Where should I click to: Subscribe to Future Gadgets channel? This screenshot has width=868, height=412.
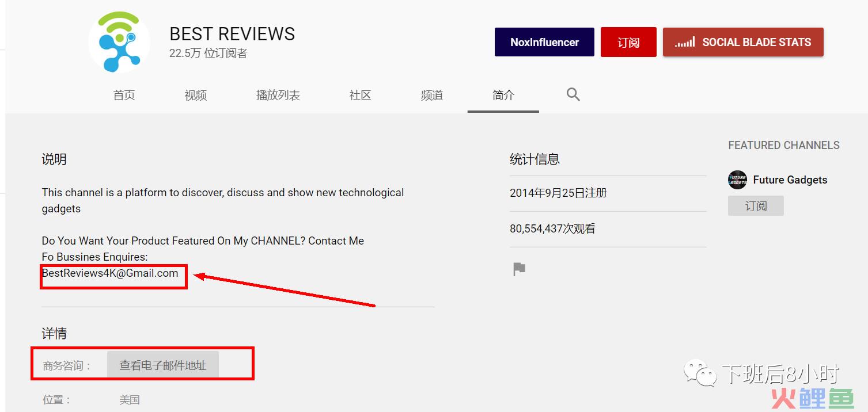pyautogui.click(x=756, y=206)
